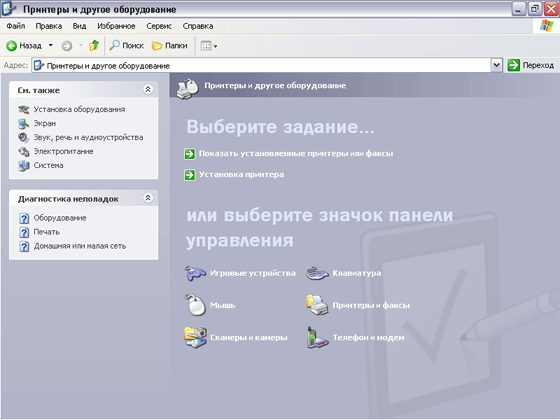Open the Избранное menu

tap(116, 26)
